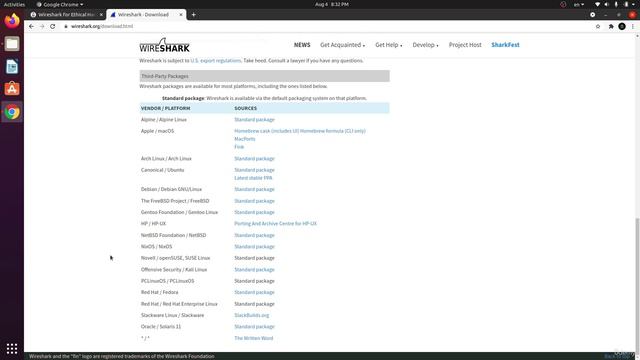The width and height of the screenshot is (640, 360).
Task: Open The Written Word link
Action: click(253, 338)
